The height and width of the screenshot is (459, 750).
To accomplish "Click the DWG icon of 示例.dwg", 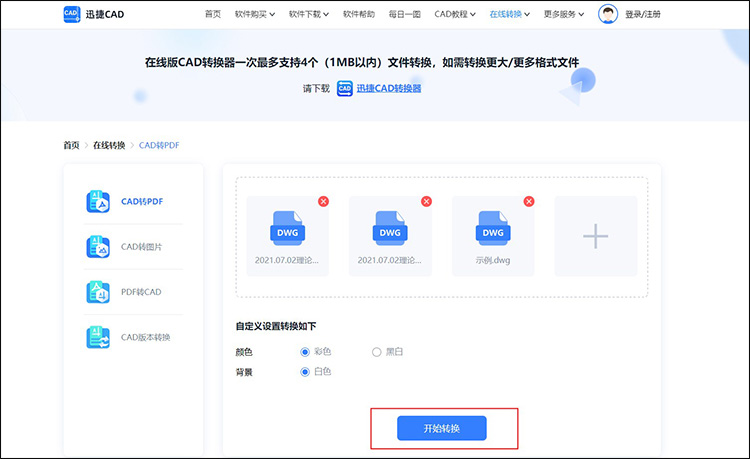I will pyautogui.click(x=493, y=228).
